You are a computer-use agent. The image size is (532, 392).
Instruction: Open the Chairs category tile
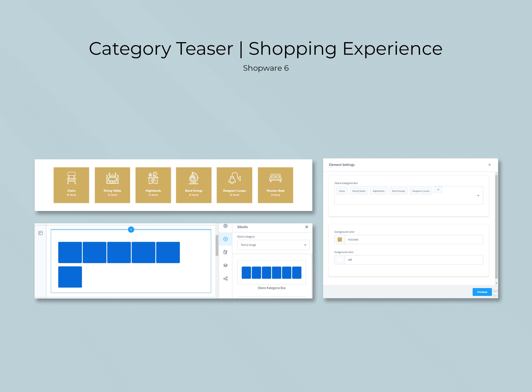click(x=71, y=185)
